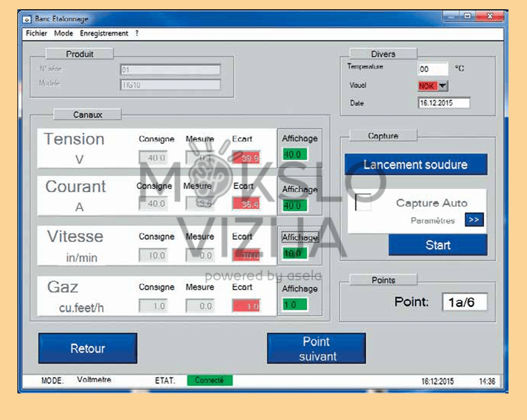The image size is (527, 420).
Task: Open the Enregistrement menu
Action: [x=104, y=34]
